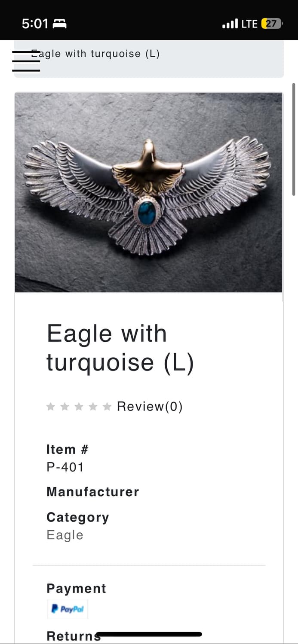Click the item number P-401
298x644 pixels.
(65, 467)
